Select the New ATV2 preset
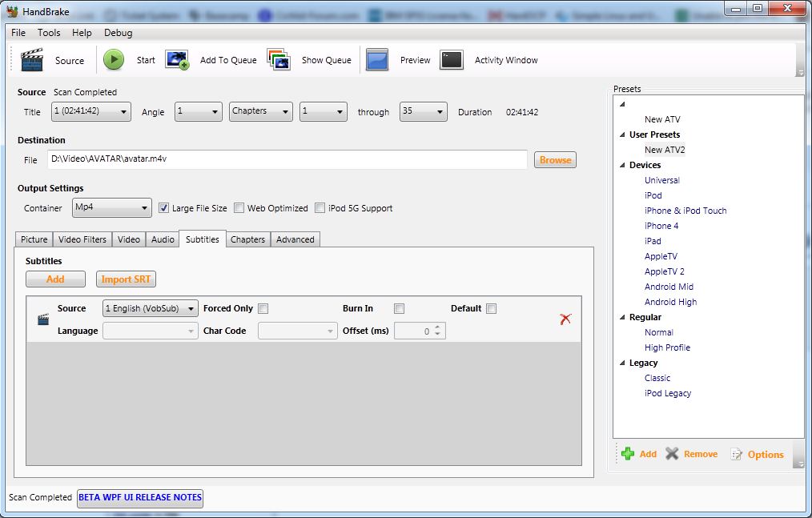 pyautogui.click(x=665, y=150)
